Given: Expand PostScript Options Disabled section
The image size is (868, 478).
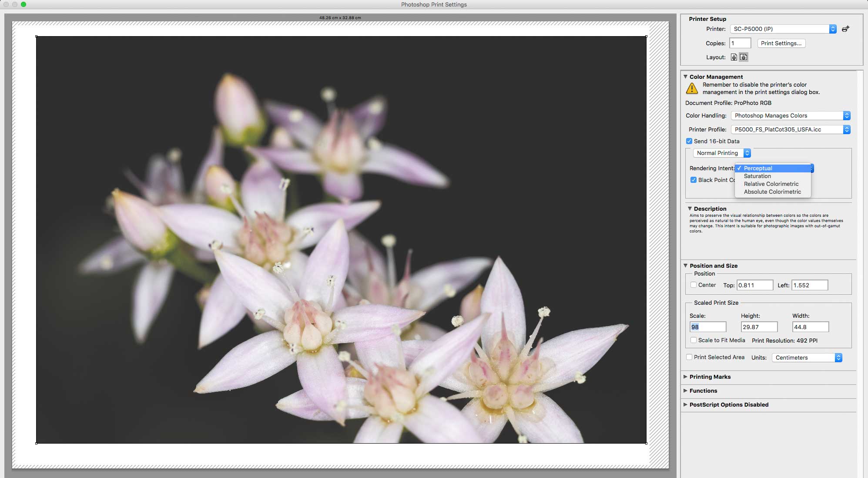Looking at the screenshot, I should (686, 404).
